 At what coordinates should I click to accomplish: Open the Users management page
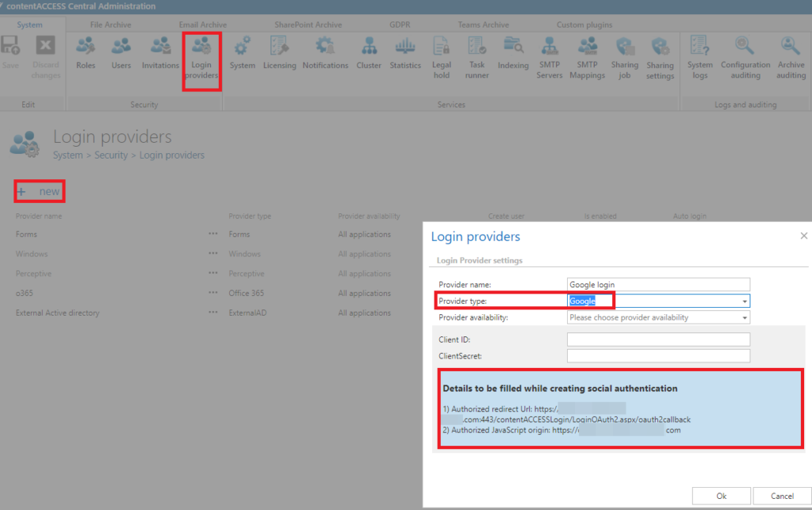pos(121,53)
